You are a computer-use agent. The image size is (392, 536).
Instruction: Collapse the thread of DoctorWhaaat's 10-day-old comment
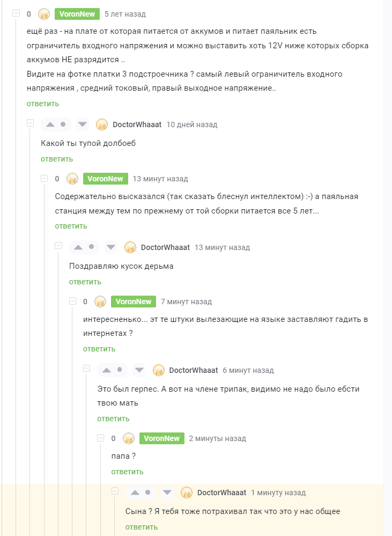pyautogui.click(x=31, y=124)
